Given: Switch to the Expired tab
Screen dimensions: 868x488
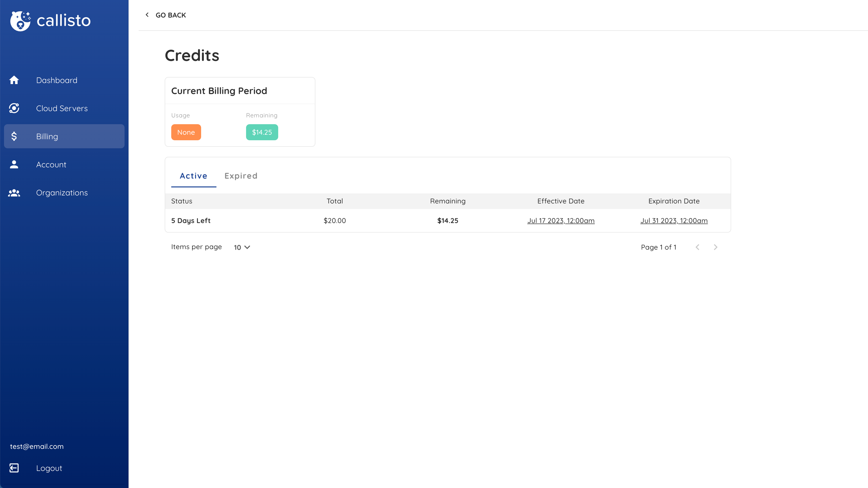Looking at the screenshot, I should (x=241, y=176).
